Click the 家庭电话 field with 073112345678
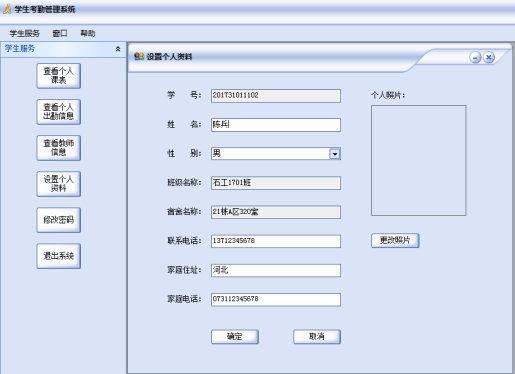This screenshot has width=515, height=374. coord(276,299)
